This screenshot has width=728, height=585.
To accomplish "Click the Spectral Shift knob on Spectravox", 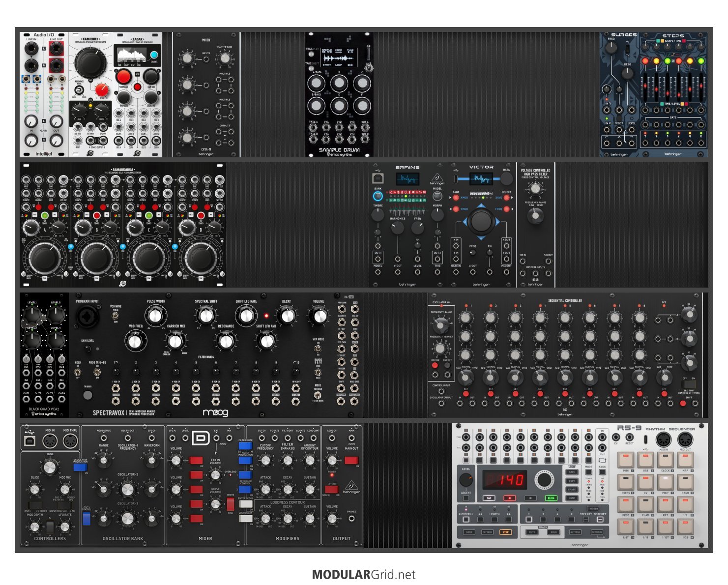I will (x=206, y=316).
